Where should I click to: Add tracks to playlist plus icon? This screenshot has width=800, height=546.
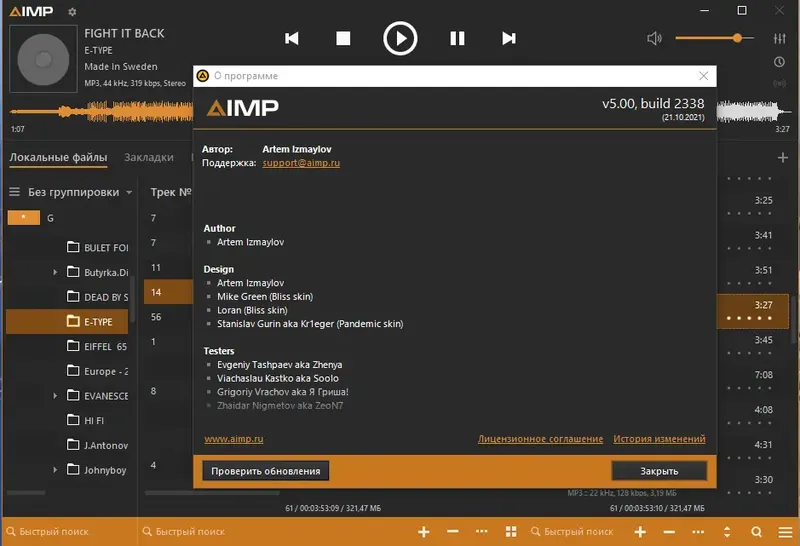pyautogui.click(x=640, y=532)
